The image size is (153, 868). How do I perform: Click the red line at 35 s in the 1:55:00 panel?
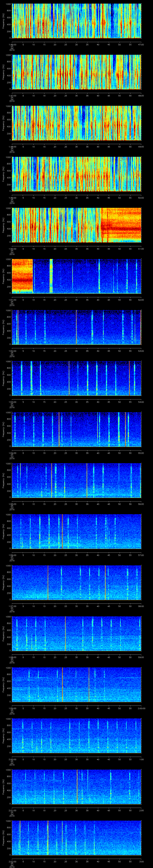[x=87, y=481]
